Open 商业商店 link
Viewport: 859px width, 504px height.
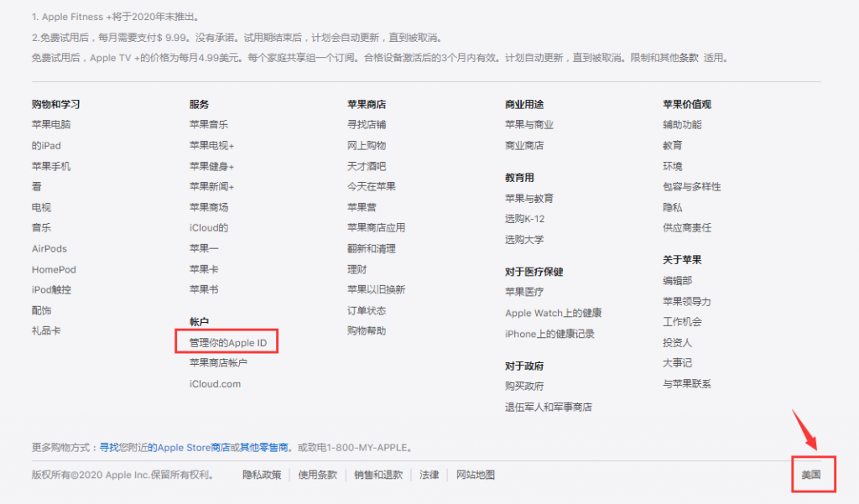pyautogui.click(x=524, y=146)
